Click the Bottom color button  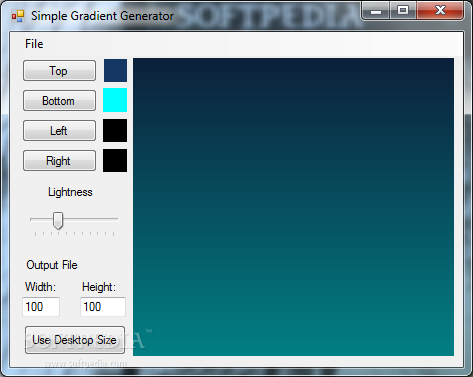[59, 100]
